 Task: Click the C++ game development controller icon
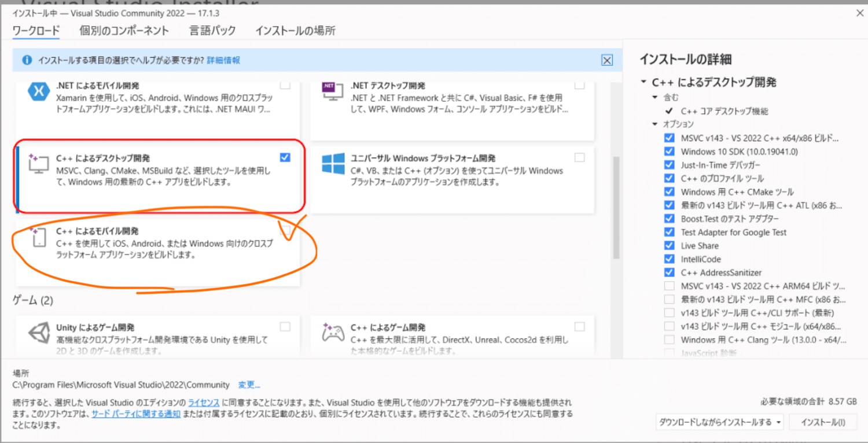333,334
